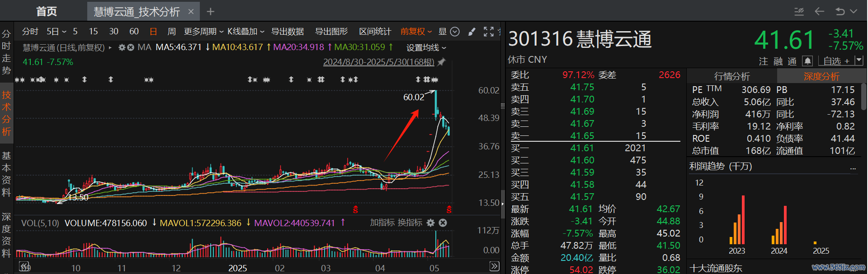Click the first red S marker on chart
The width and height of the screenshot is (868, 274).
click(x=355, y=210)
